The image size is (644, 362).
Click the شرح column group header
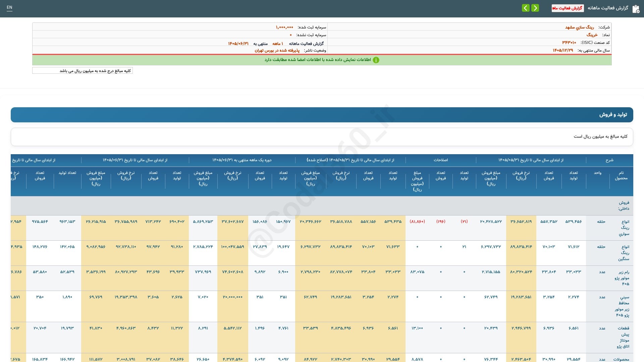coord(609,160)
